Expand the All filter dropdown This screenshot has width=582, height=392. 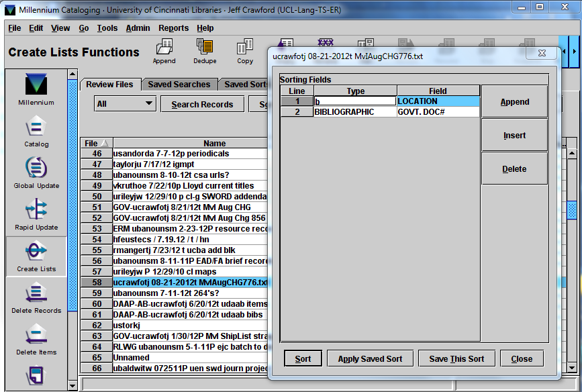(125, 104)
